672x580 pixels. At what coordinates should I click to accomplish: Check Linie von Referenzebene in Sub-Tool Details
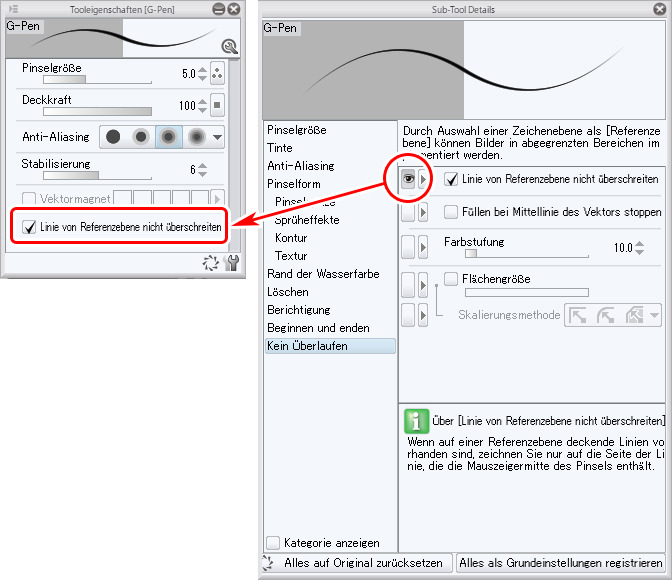coord(451,179)
